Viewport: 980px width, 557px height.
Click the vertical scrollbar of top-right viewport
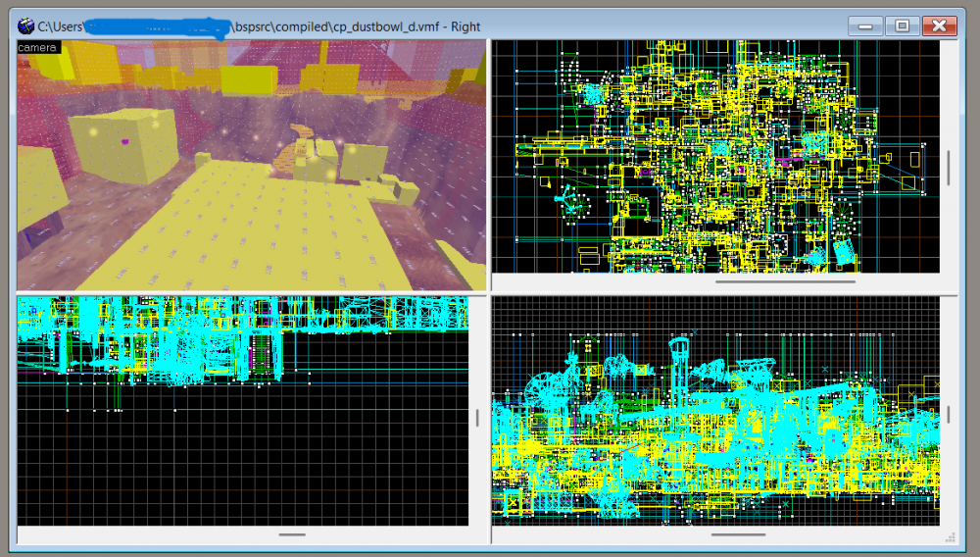tap(948, 167)
